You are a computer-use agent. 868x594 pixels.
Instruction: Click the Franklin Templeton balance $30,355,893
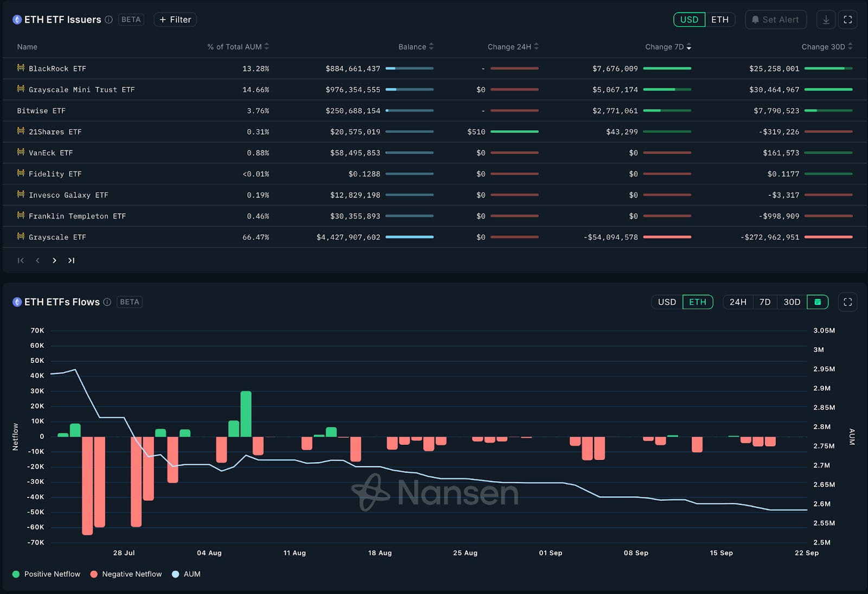pos(355,216)
